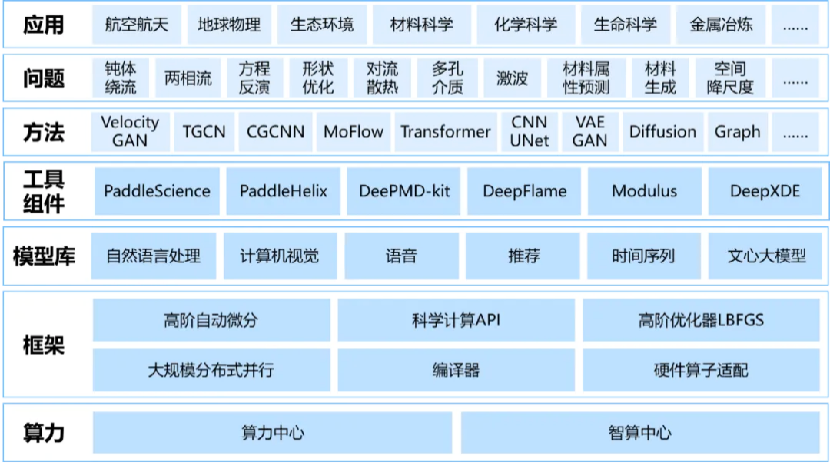Click the 材料属性预测 box
Screen dimensions: 832x466
pos(586,78)
